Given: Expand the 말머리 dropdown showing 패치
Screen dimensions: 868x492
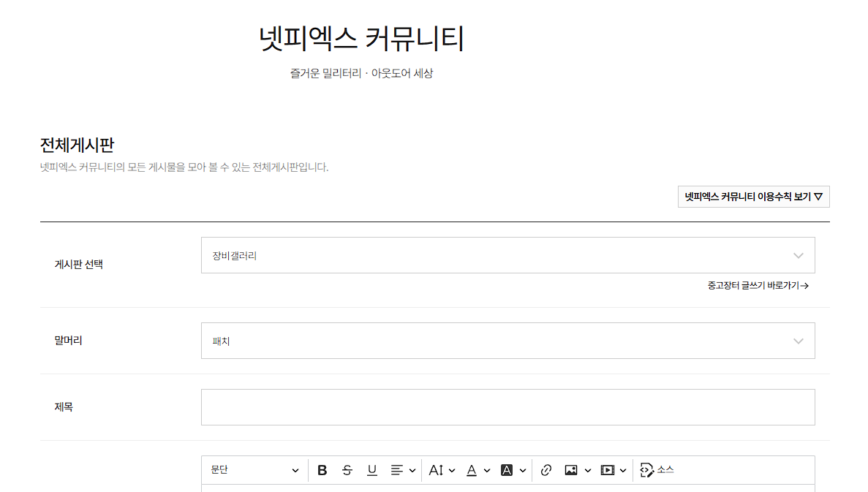Looking at the screenshot, I should pyautogui.click(x=507, y=341).
